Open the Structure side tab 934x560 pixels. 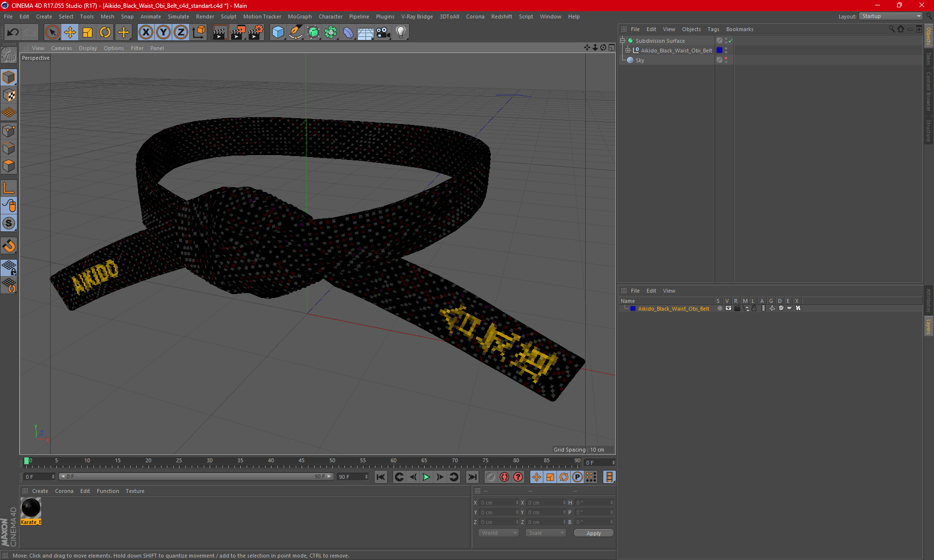pyautogui.click(x=929, y=130)
